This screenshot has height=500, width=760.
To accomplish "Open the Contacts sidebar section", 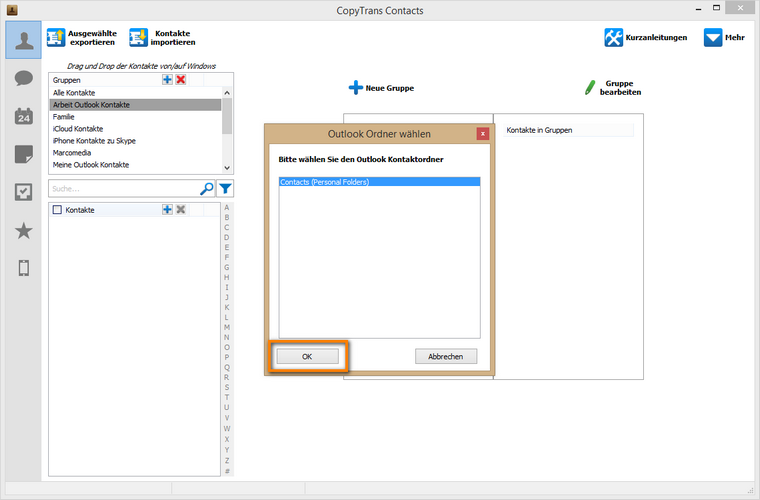I will [24, 40].
